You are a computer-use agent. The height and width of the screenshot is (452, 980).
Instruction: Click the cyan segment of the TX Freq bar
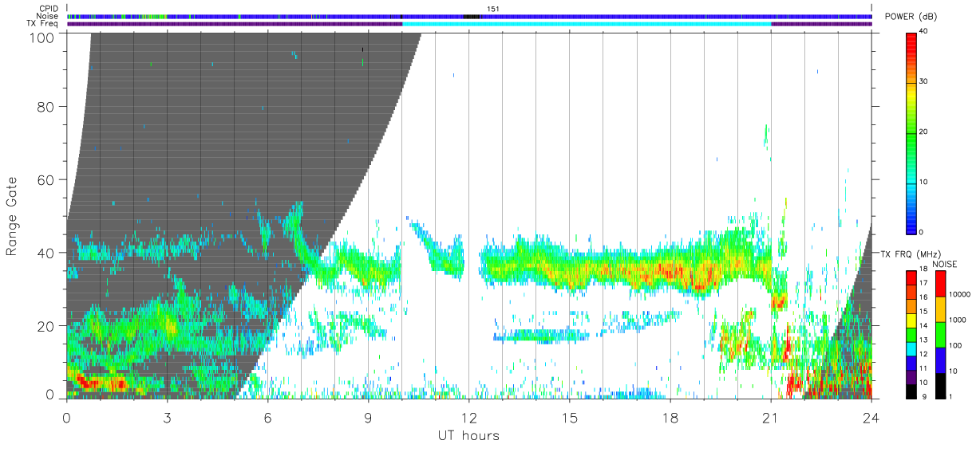(x=587, y=24)
